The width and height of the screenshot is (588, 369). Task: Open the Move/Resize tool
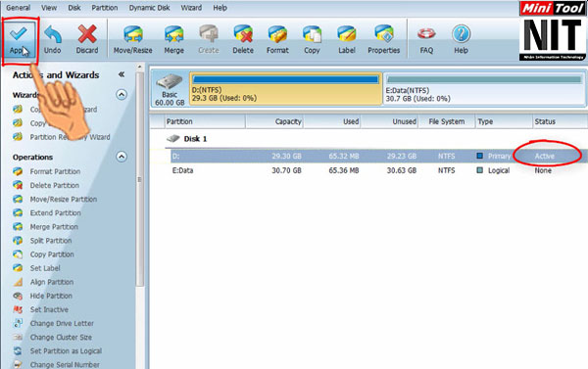tap(132, 39)
